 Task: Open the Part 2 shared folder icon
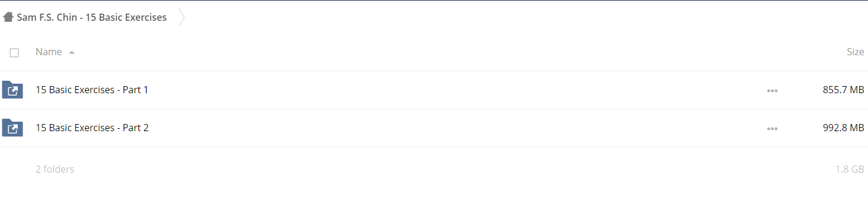point(12,128)
